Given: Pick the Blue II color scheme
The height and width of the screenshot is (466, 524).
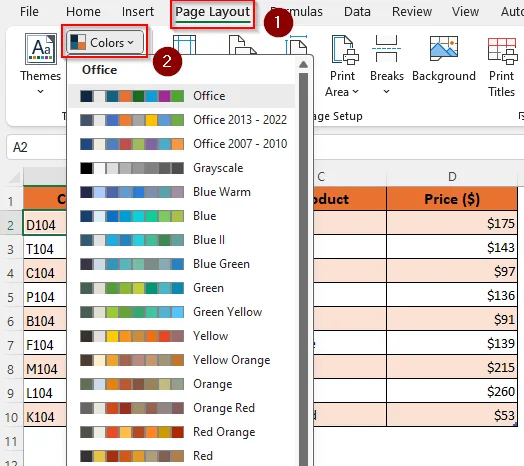Looking at the screenshot, I should [x=181, y=240].
